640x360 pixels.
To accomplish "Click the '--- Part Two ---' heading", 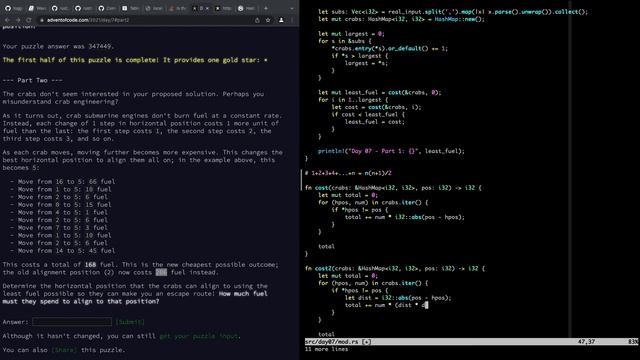I will [x=33, y=80].
